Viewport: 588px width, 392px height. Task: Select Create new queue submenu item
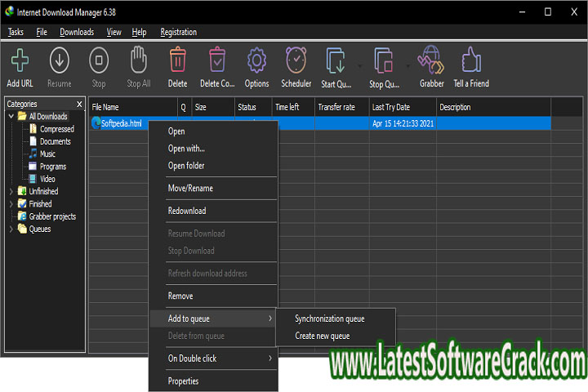click(x=336, y=336)
